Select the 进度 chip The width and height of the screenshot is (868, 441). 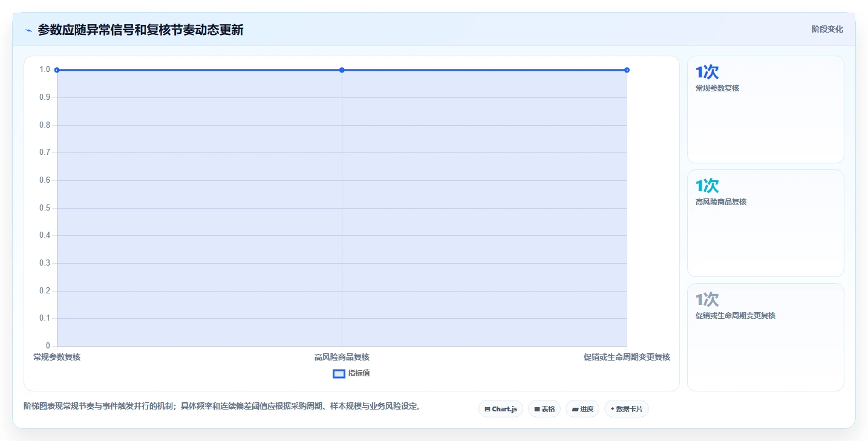[x=582, y=409]
